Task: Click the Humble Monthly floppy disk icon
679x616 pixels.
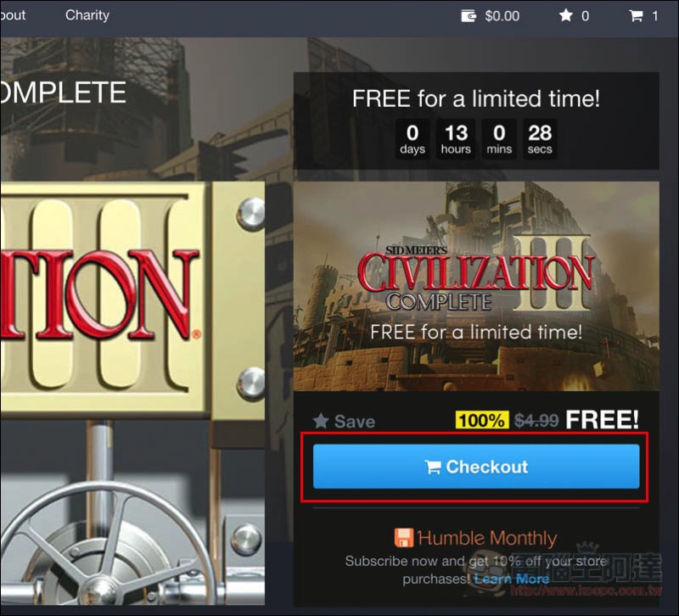Action: pos(404,538)
